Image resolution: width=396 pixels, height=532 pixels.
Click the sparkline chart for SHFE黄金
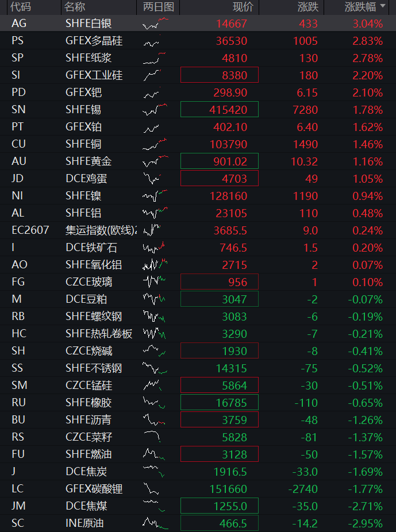click(155, 161)
